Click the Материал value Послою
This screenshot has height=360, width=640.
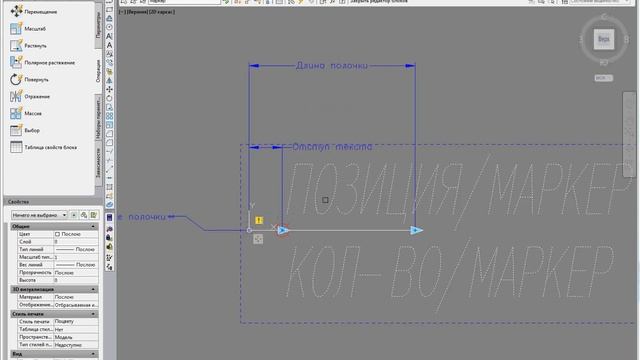76,297
